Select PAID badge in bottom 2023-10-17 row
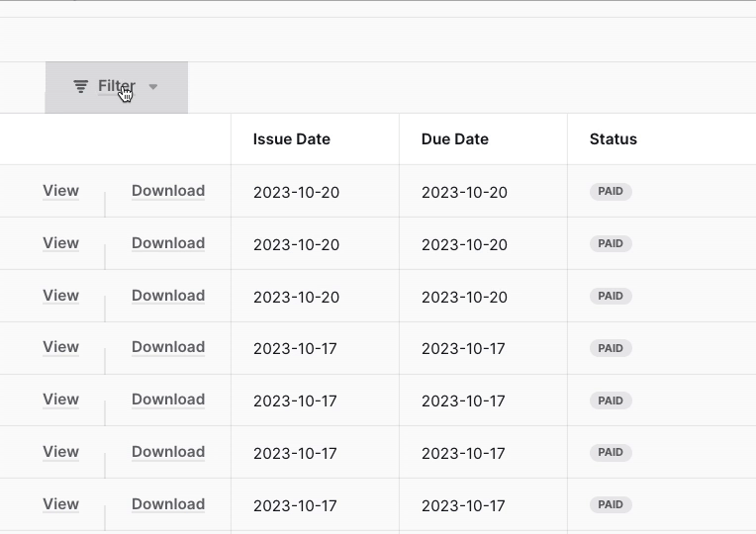 click(611, 504)
